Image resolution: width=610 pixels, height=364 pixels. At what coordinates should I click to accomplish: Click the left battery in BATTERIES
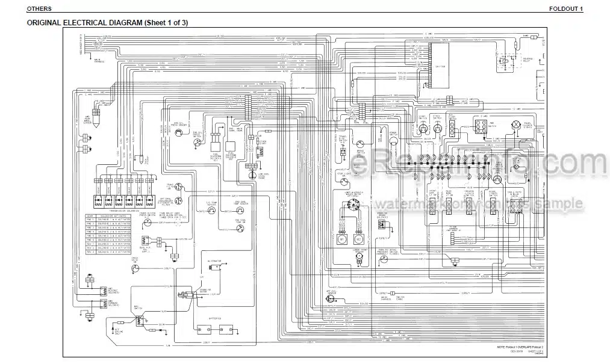pyautogui.click(x=204, y=329)
